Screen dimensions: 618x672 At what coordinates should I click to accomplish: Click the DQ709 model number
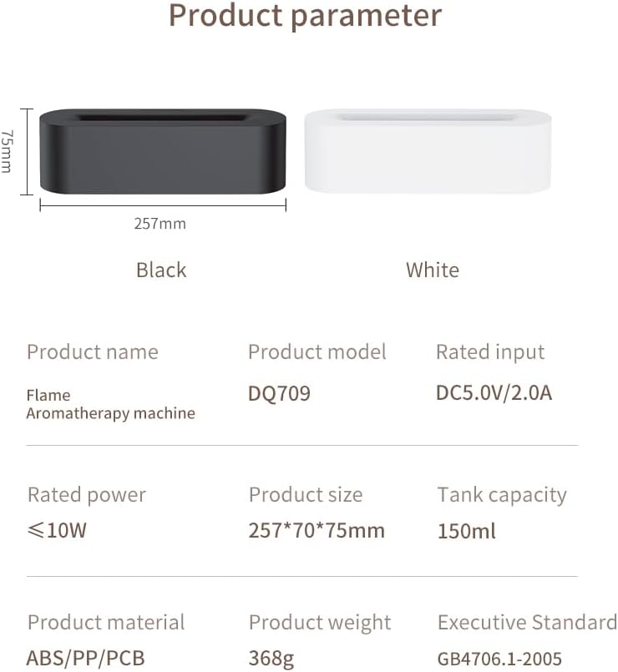point(279,393)
